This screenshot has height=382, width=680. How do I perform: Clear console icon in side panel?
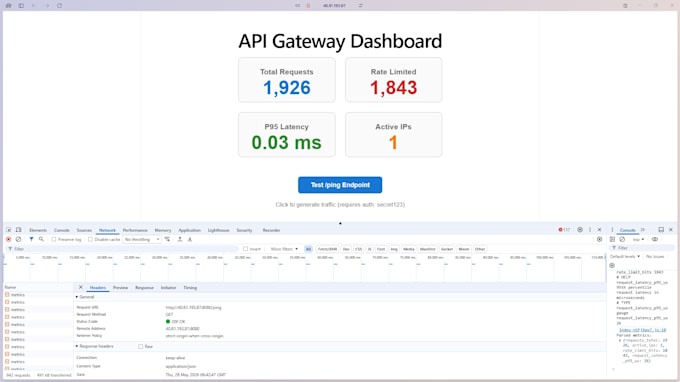(x=622, y=239)
